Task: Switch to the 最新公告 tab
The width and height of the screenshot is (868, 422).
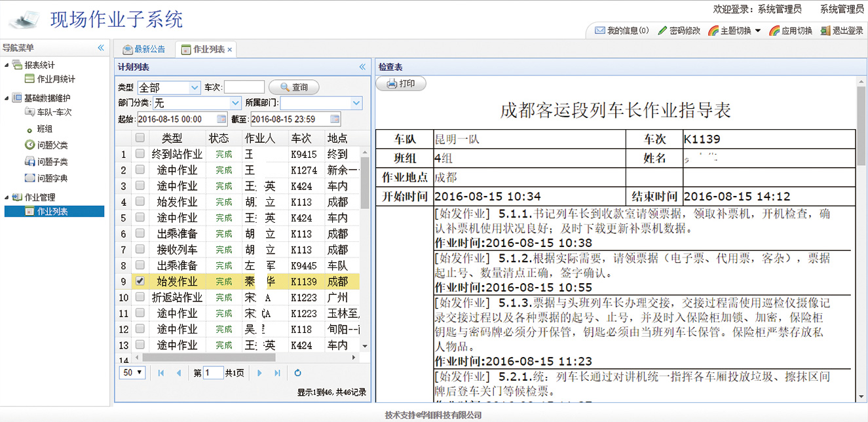Action: tap(144, 49)
